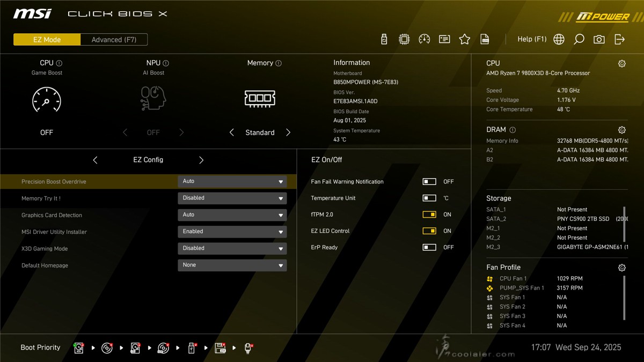
Task: Select the previous Memory profile before Standard
Action: pos(232,132)
